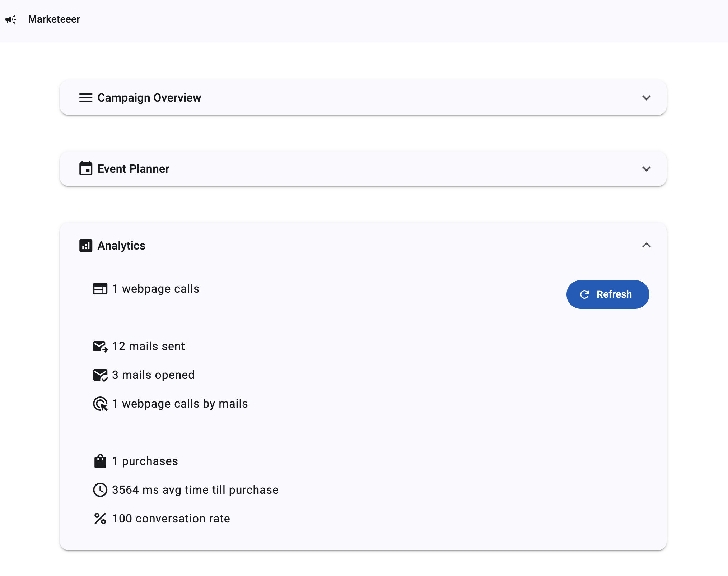Image resolution: width=728 pixels, height=576 pixels.
Task: Click the webpage calls by mails cursor icon
Action: tap(100, 404)
